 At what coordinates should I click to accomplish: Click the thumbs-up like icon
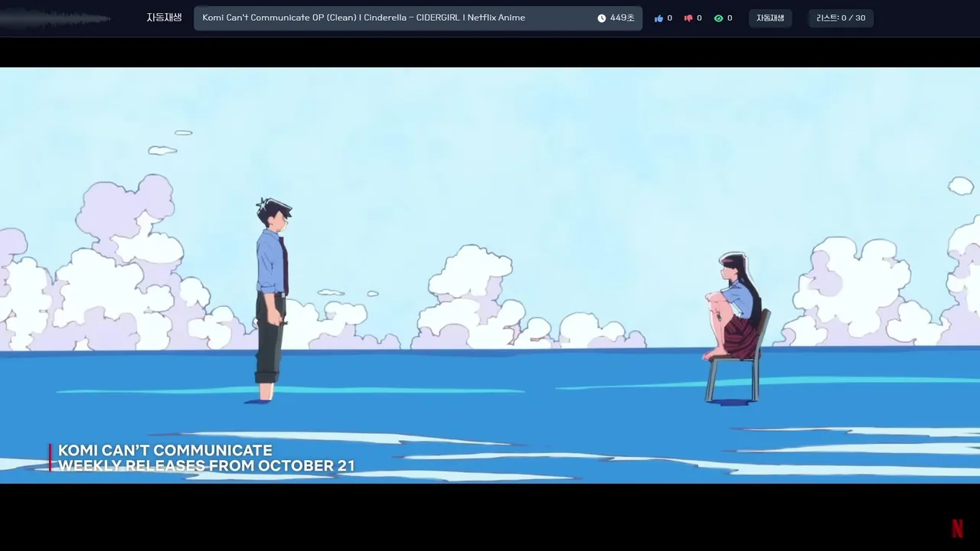658,18
